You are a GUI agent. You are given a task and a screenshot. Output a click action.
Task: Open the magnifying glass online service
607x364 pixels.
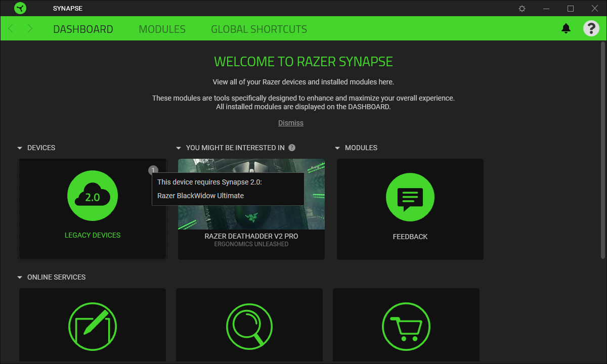pos(249,327)
